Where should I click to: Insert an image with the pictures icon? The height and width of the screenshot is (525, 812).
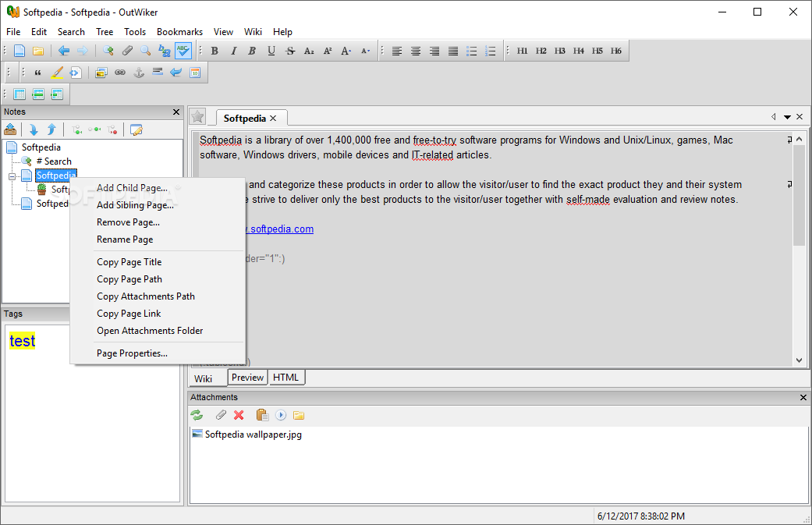click(101, 73)
